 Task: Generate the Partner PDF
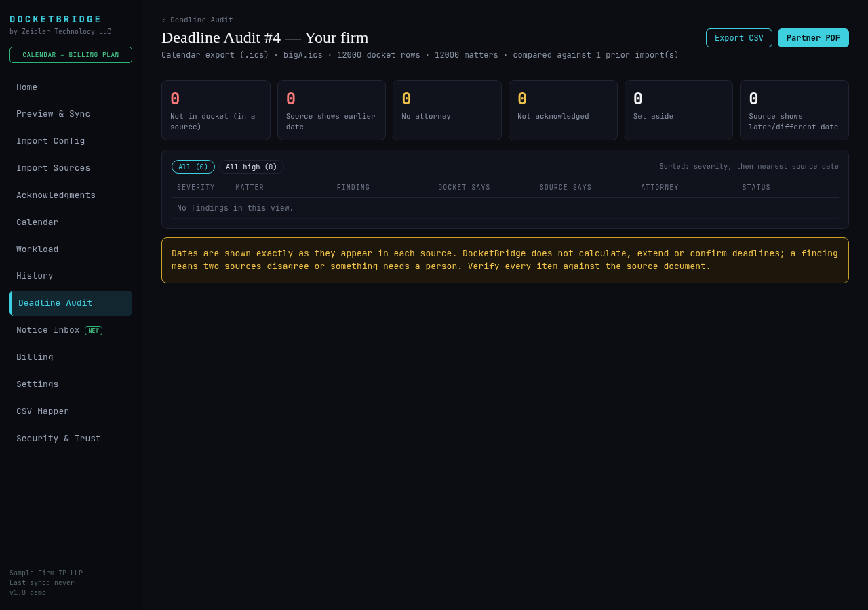813,38
